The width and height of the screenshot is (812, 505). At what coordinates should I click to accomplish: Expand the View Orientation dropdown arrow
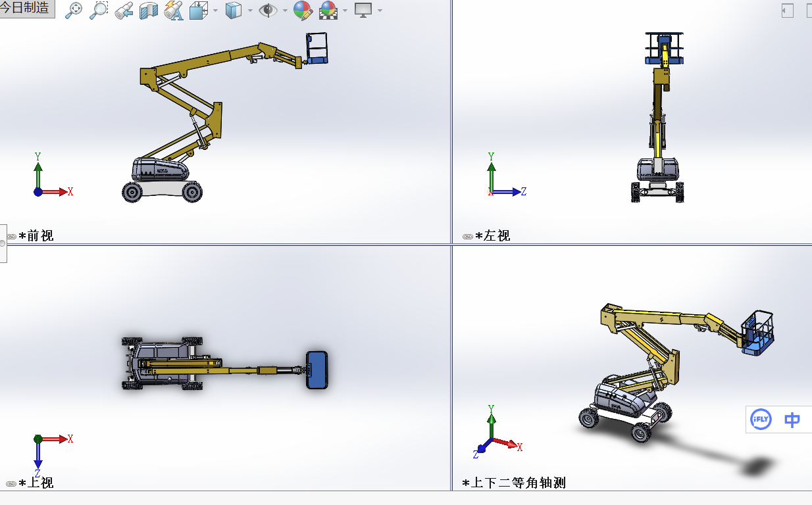coord(215,11)
